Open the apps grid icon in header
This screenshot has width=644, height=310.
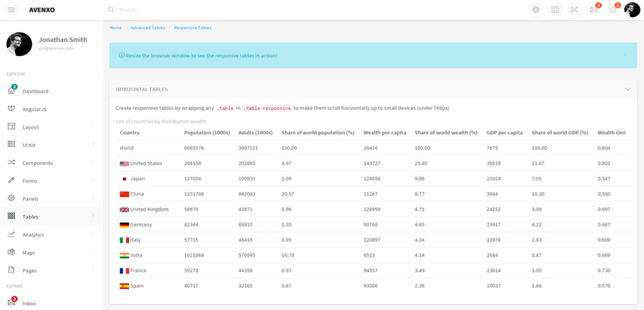555,10
